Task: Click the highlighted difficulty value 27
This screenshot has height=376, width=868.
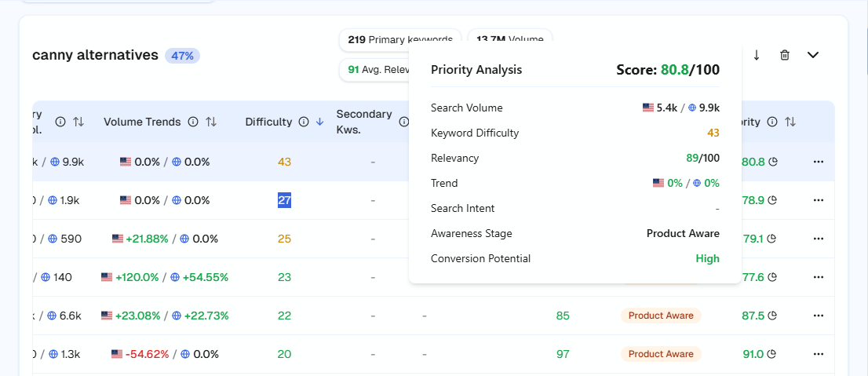Action: click(285, 200)
